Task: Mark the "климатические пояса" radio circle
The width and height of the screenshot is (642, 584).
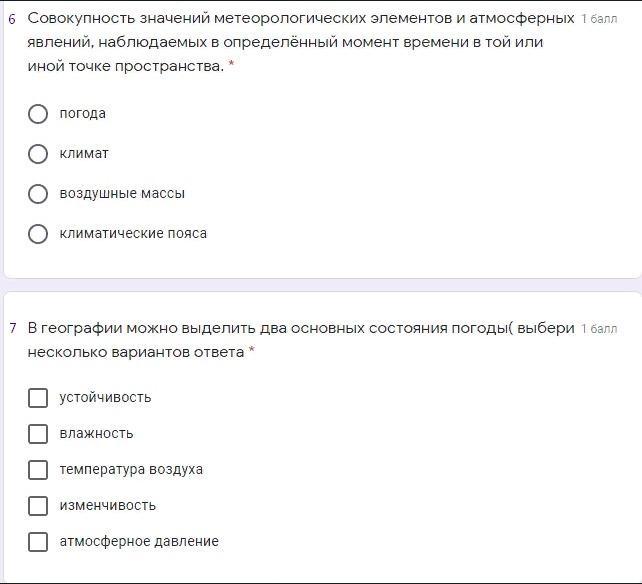Action: [x=38, y=234]
